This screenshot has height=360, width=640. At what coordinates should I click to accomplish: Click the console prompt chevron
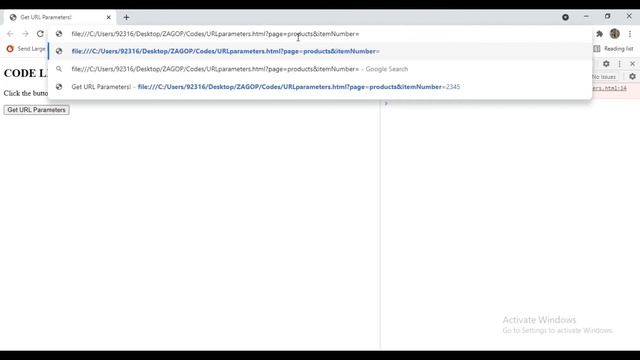[386, 104]
